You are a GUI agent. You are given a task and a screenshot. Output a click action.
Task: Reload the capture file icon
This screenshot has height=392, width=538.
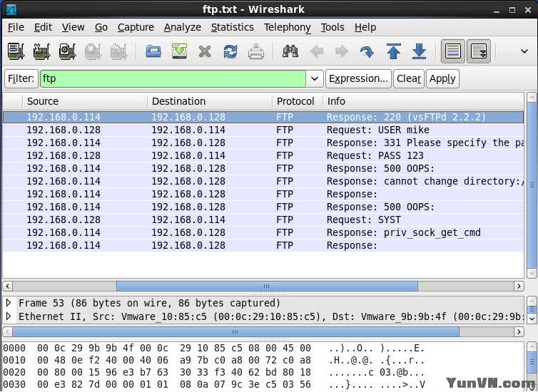tap(230, 52)
